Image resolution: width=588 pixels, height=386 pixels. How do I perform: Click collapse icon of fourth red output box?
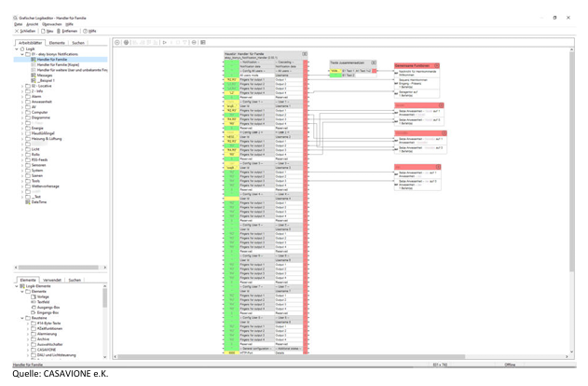[438, 167]
